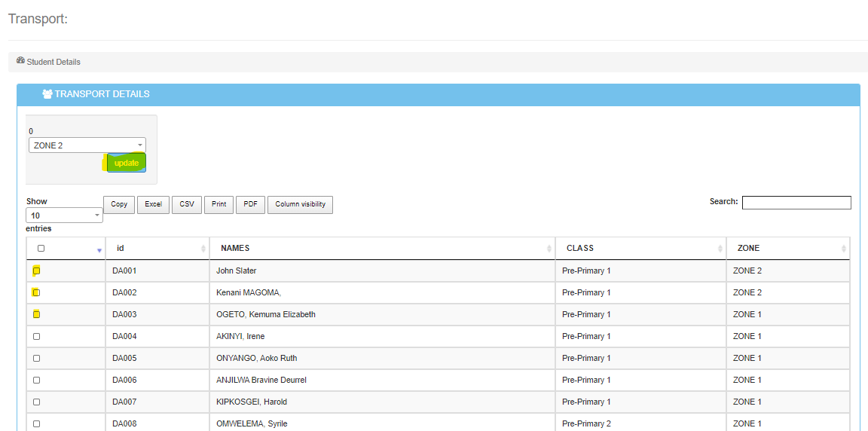Click the users icon in Transport Details header
This screenshot has height=431, width=868.
(x=47, y=94)
